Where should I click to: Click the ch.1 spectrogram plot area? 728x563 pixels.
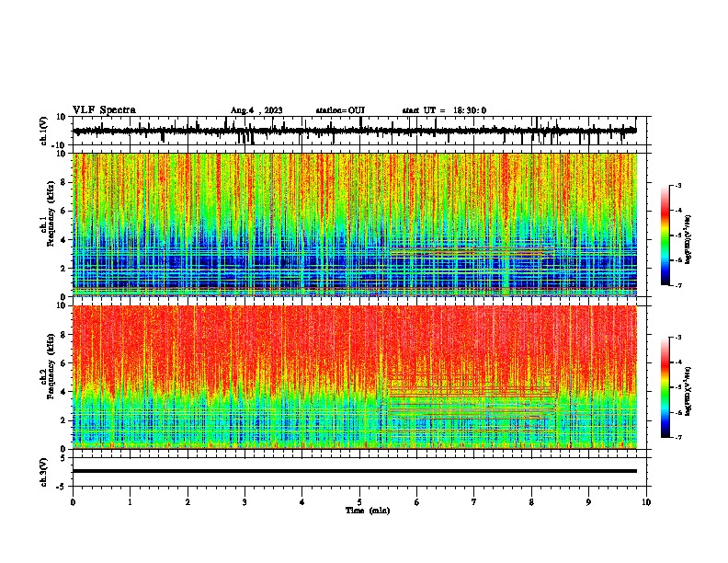point(354,224)
